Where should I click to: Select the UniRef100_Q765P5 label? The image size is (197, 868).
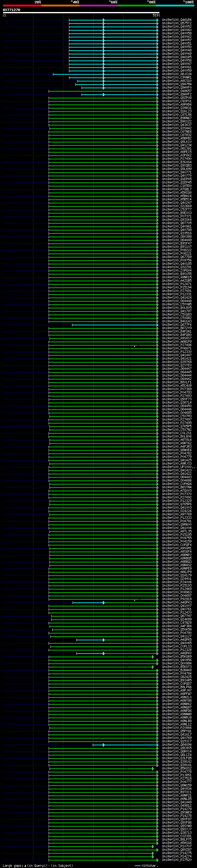click(x=177, y=426)
